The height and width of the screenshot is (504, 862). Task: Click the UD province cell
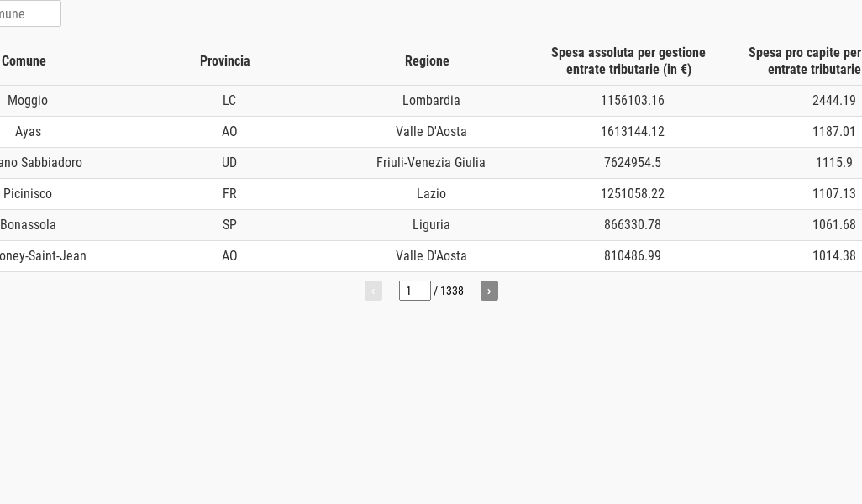(229, 162)
